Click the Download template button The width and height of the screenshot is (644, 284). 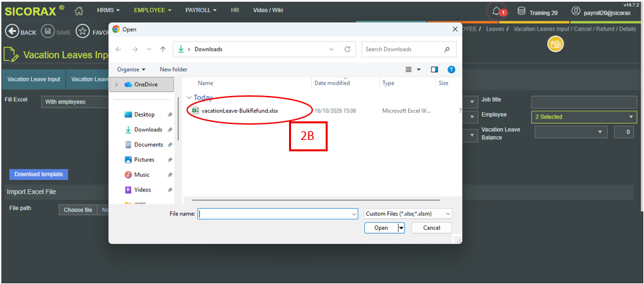[x=39, y=174]
